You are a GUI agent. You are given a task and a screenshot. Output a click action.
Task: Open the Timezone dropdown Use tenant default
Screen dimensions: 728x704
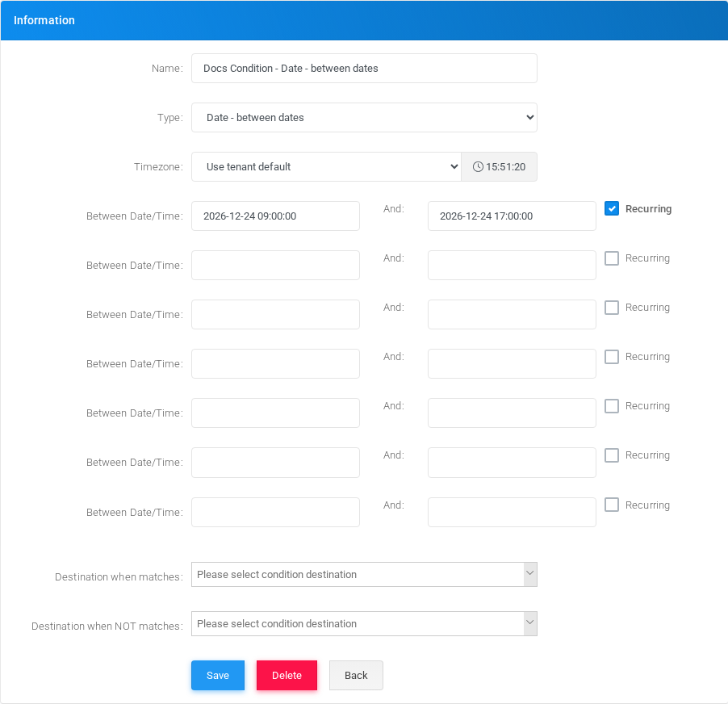click(326, 166)
